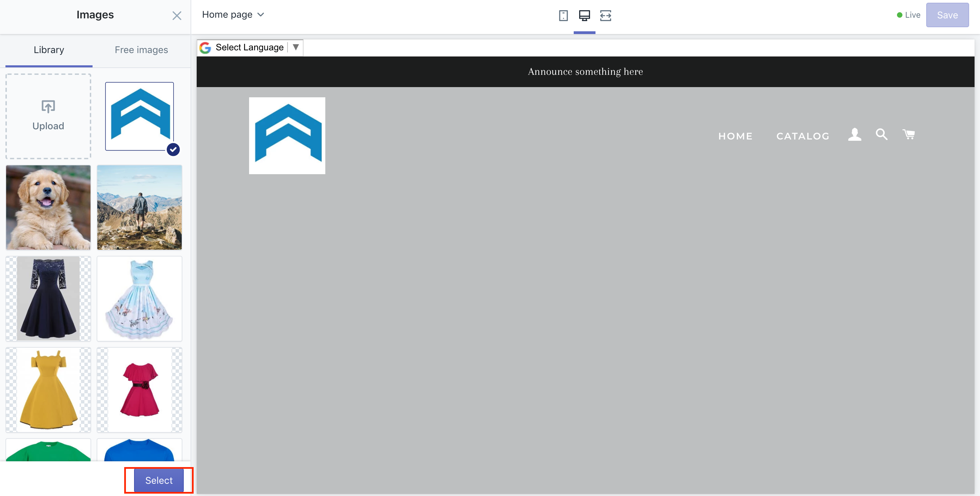980x496 pixels.
Task: Open the Home page dropdown
Action: pos(233,14)
